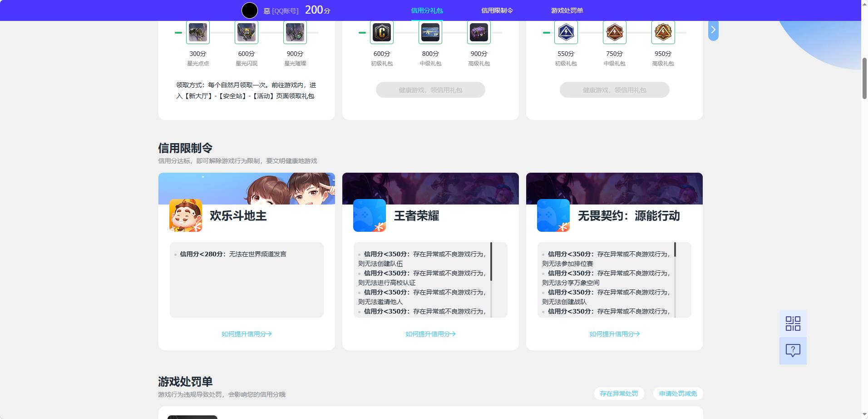868x419 pixels.
Task: Select the 550分 初级礼包 blue badge icon
Action: pos(566,32)
